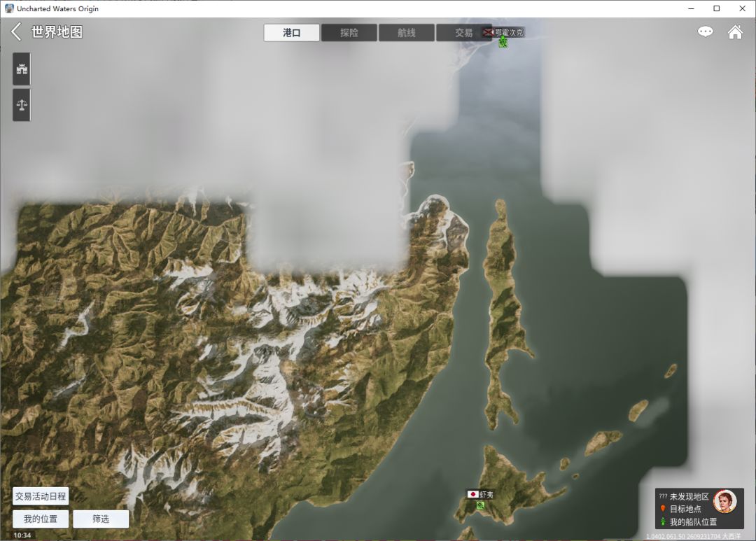Image resolution: width=756 pixels, height=541 pixels.
Task: Click the 未发现地区 legend entry
Action: coord(689,497)
